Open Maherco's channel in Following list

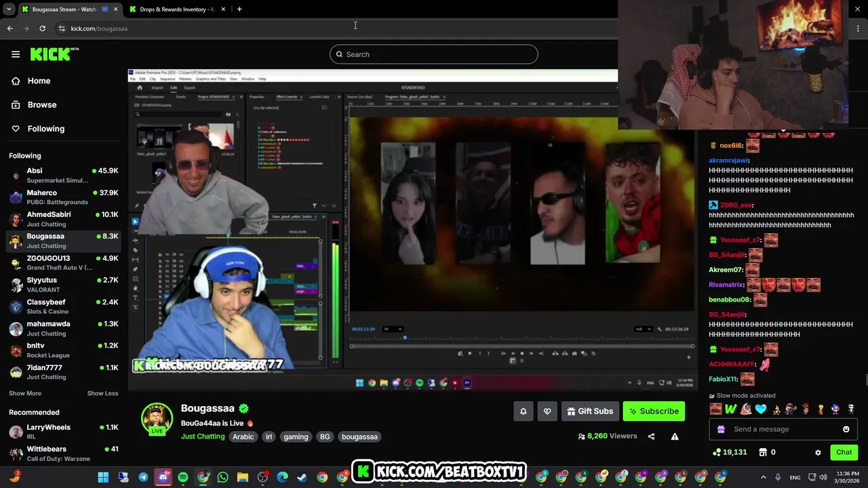point(64,197)
